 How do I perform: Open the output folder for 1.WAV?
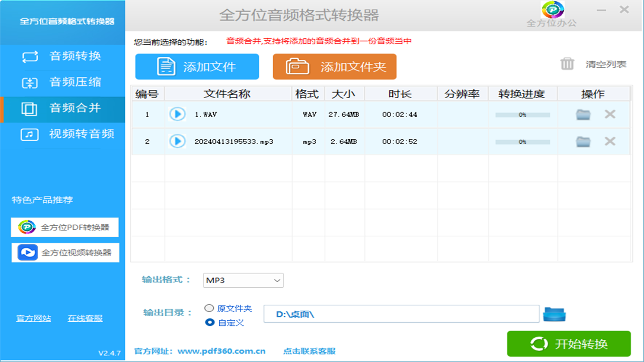pos(583,115)
